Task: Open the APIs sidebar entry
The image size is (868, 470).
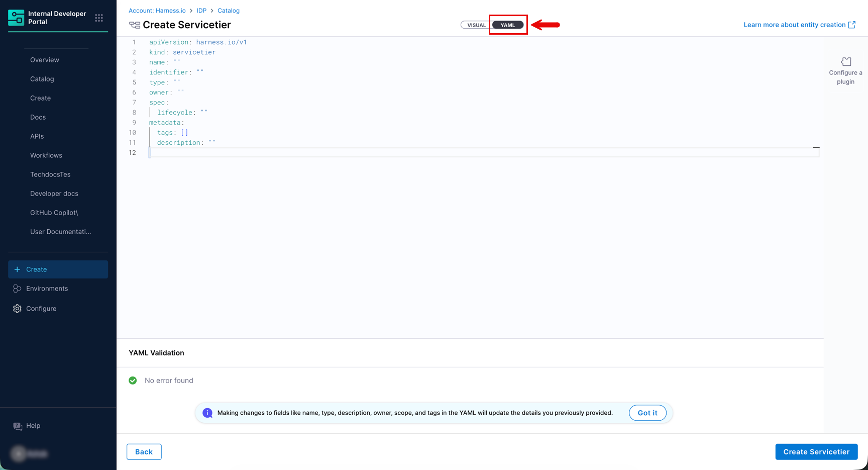Action: coord(37,136)
